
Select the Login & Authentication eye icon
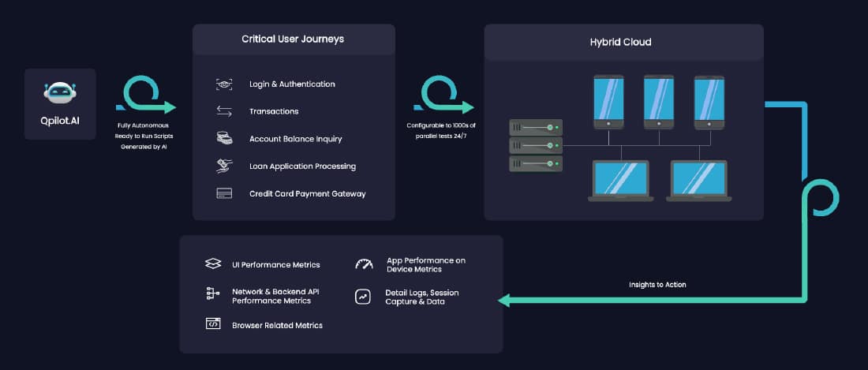point(224,84)
